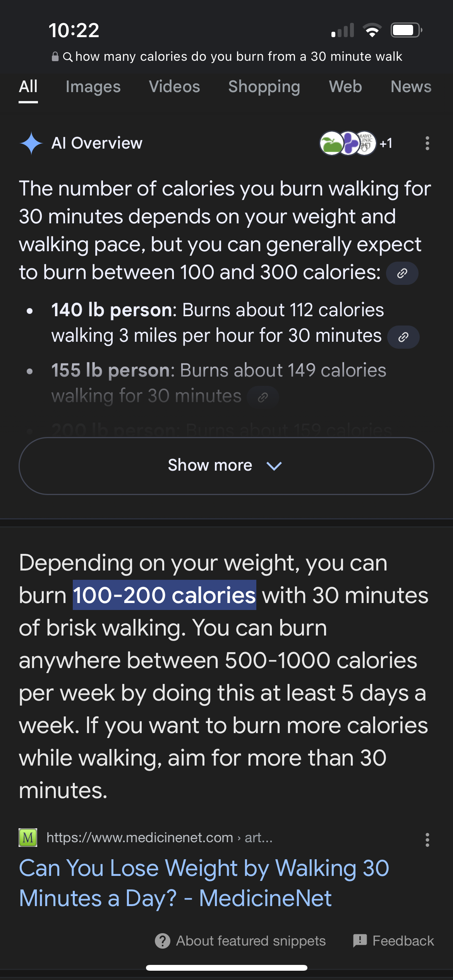Open 'Can You Lose Weight by Walking' link
The height and width of the screenshot is (980, 453).
(204, 883)
